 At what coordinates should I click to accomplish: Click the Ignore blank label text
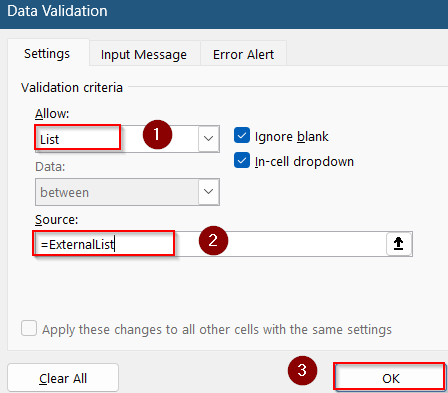tap(292, 137)
